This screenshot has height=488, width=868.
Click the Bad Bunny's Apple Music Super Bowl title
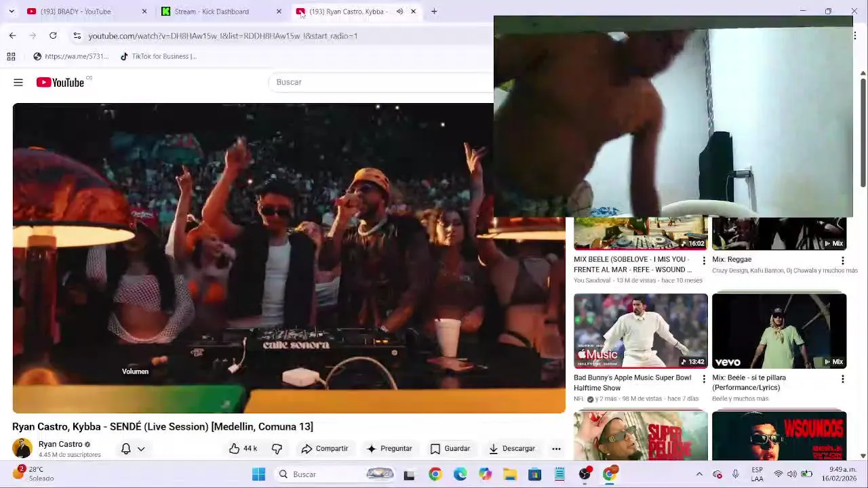tap(633, 382)
